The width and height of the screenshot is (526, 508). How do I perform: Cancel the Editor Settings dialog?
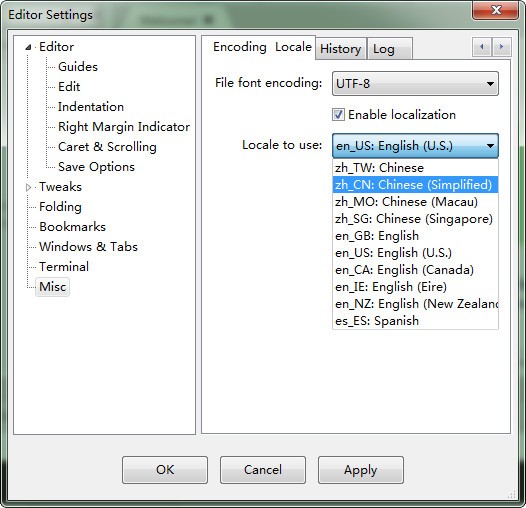[263, 470]
